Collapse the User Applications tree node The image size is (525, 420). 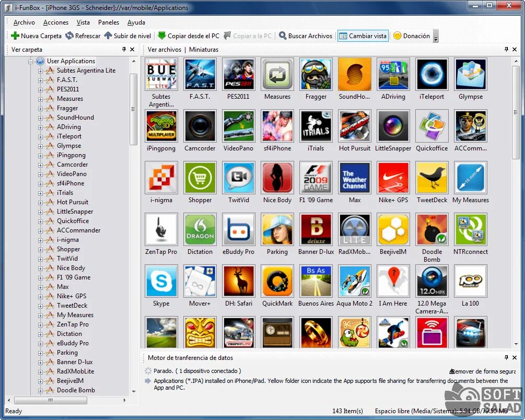tap(30, 61)
